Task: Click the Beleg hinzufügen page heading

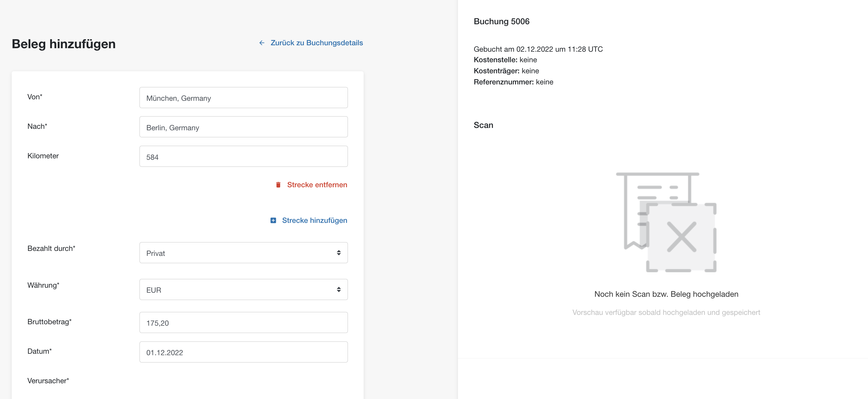Action: (x=64, y=44)
